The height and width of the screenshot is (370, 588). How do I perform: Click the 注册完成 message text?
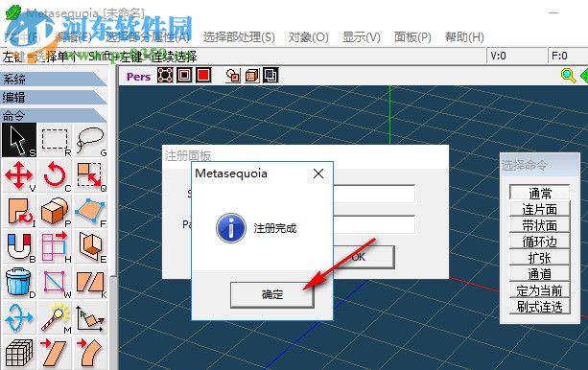click(275, 228)
